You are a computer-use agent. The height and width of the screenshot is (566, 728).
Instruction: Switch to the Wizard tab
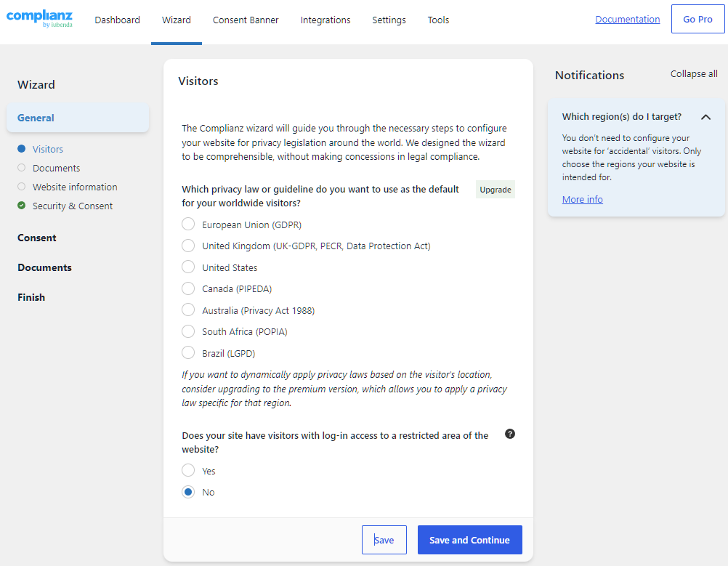click(177, 20)
